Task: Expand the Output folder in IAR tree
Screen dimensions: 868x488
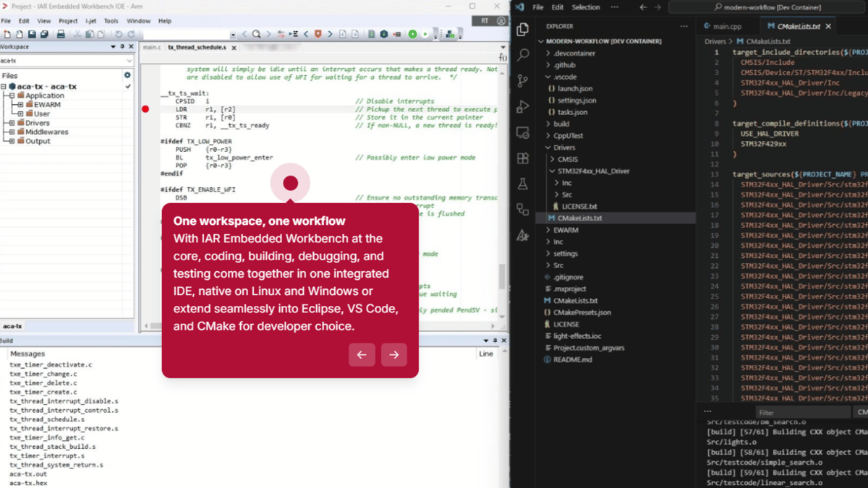Action: tap(12, 141)
